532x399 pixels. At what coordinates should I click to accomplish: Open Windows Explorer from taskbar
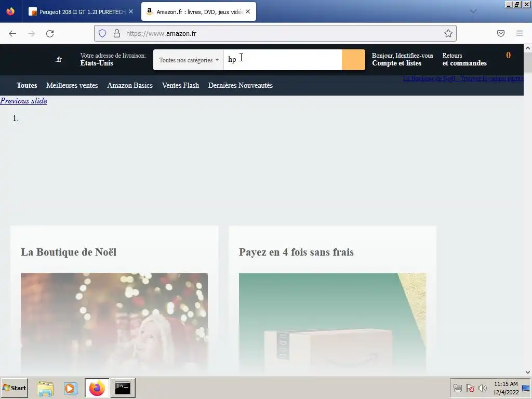(x=46, y=388)
